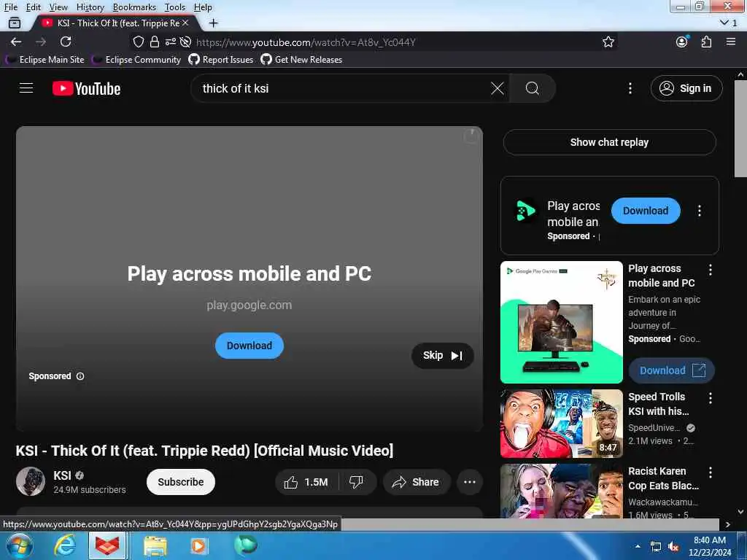This screenshot has width=747, height=560.
Task: Open three-dot menu on companion ad card
Action: coord(700,211)
